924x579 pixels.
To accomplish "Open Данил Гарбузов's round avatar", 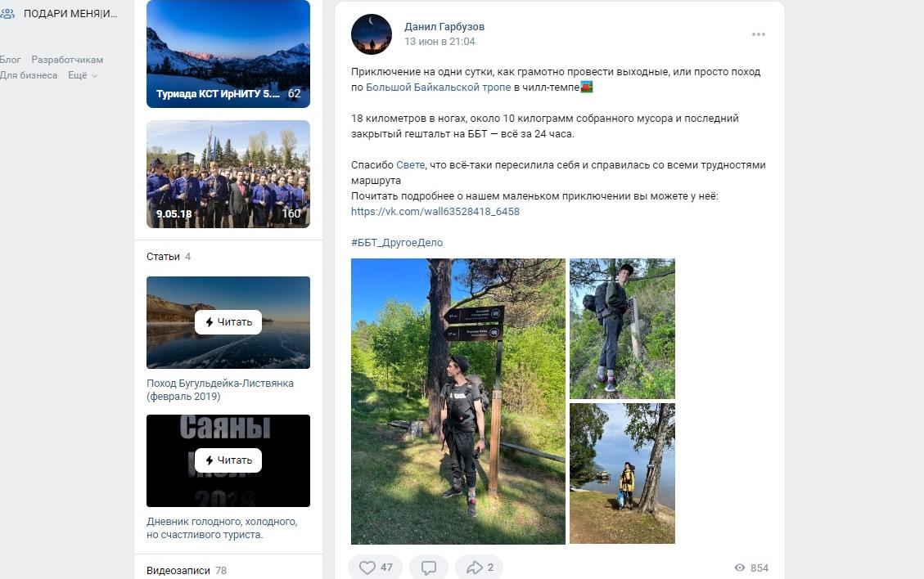I will (x=372, y=34).
